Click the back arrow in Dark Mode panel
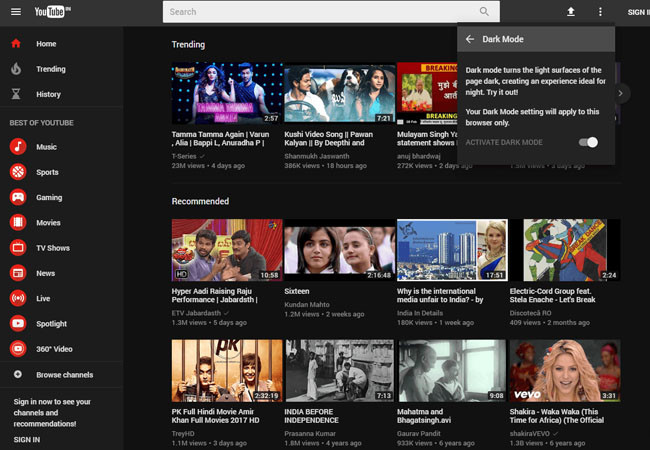 470,40
